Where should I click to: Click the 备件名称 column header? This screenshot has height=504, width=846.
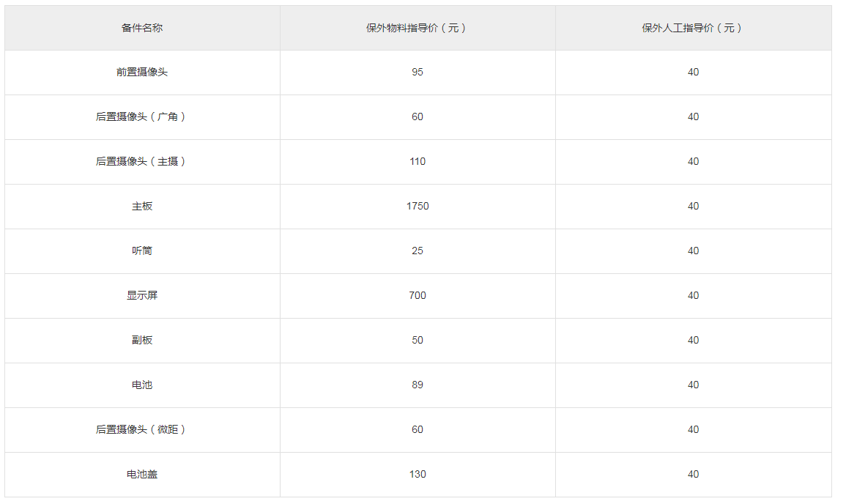click(x=142, y=28)
